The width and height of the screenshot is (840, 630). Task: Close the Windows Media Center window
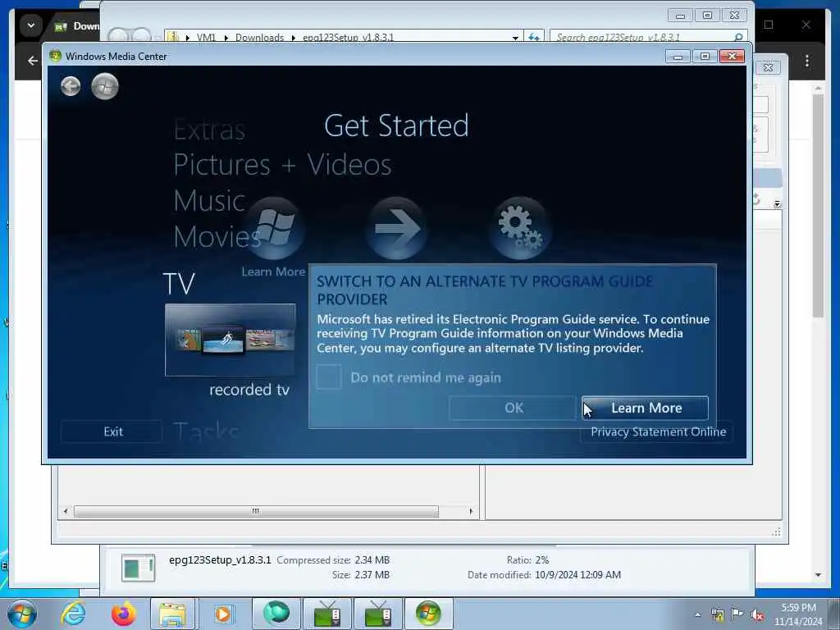pyautogui.click(x=732, y=57)
